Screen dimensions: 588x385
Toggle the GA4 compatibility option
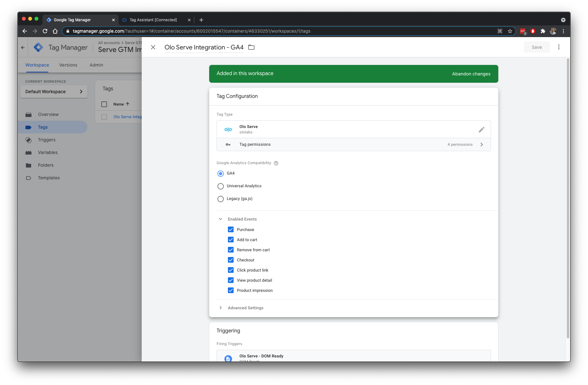coord(221,173)
